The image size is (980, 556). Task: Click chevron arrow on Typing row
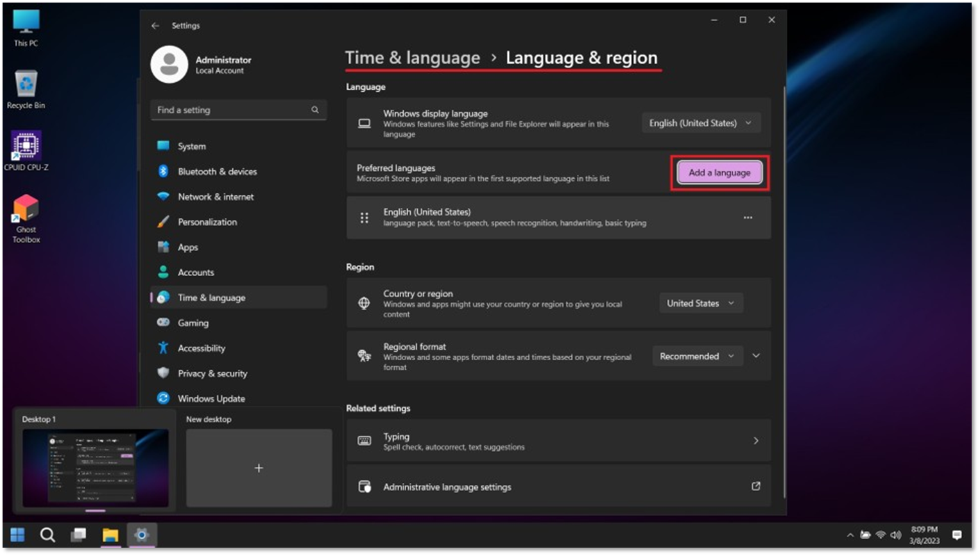[x=756, y=441]
